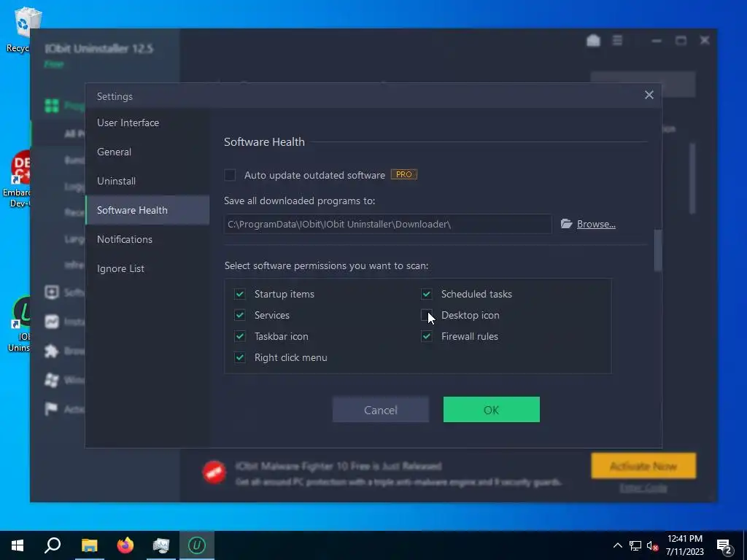Screen dimensions: 747x560
Task: Click Activate Now in IObit Uninstaller window
Action: point(643,466)
